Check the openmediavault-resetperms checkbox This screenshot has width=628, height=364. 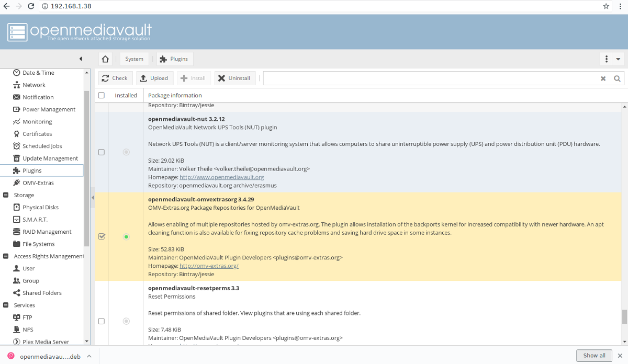[102, 321]
